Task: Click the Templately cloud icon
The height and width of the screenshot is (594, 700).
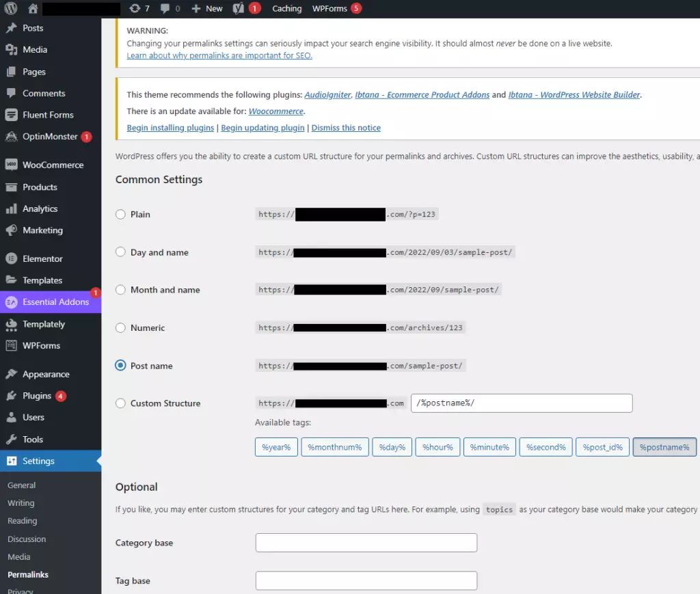Action: [x=11, y=325]
